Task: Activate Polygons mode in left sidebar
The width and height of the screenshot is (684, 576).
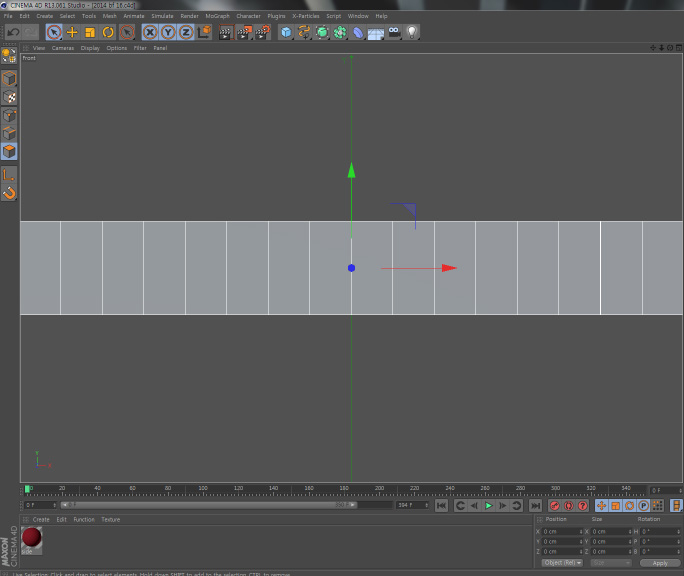Action: point(9,151)
